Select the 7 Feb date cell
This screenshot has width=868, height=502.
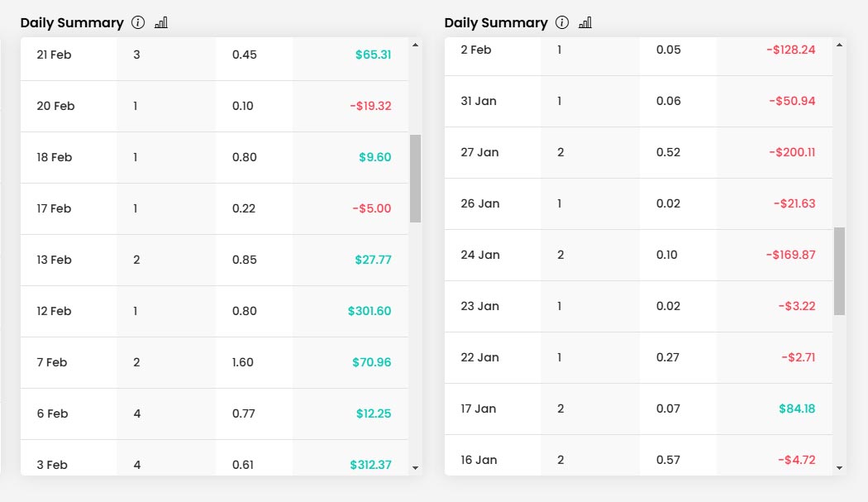click(52, 362)
